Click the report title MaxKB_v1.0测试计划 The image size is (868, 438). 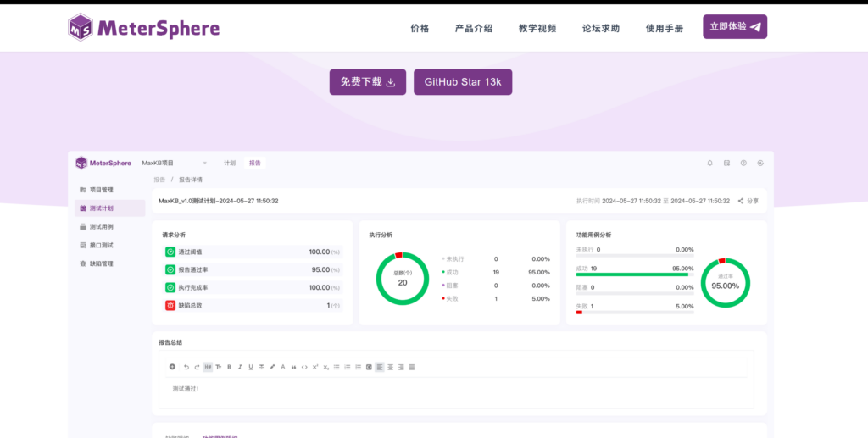[219, 201]
